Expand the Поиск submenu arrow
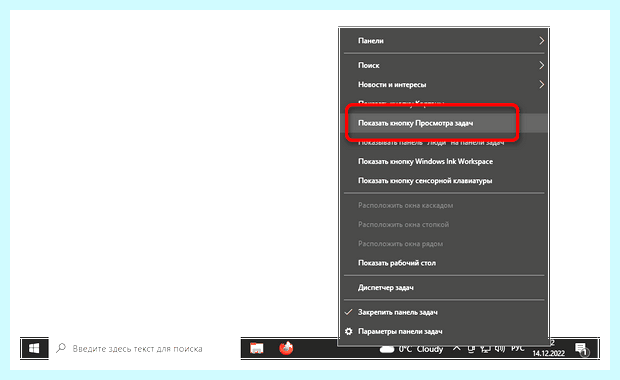This screenshot has height=380, width=620. (541, 65)
